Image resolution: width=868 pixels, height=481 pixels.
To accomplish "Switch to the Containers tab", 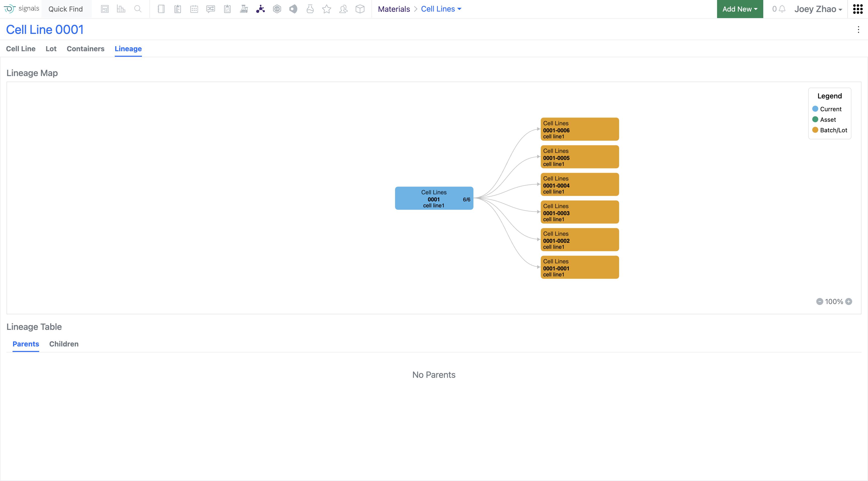I will [x=86, y=49].
